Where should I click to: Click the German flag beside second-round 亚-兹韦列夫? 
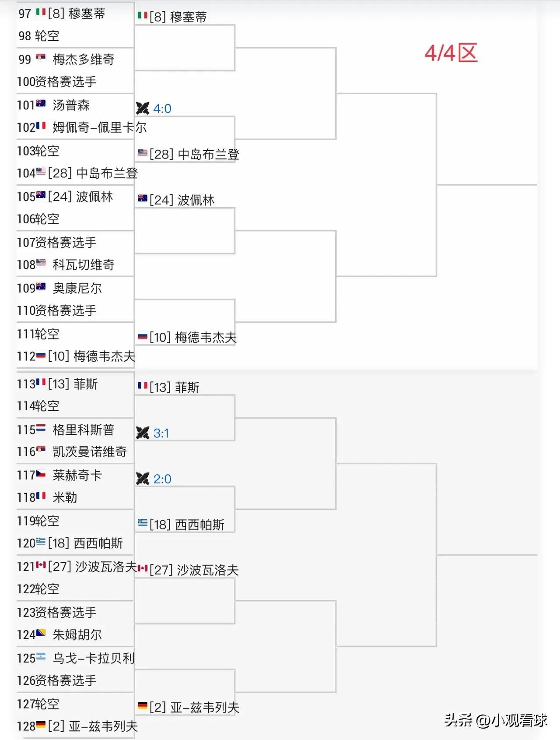143,706
